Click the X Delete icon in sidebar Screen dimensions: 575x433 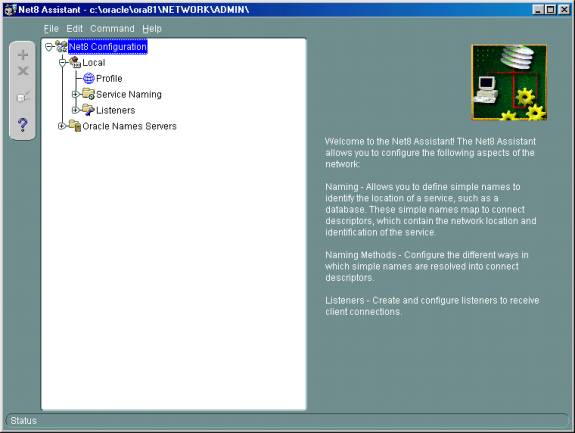pyautogui.click(x=23, y=71)
